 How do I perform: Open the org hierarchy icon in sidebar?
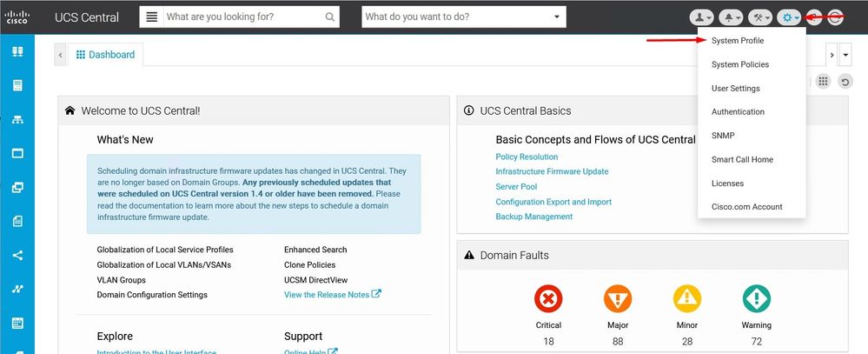(x=17, y=119)
